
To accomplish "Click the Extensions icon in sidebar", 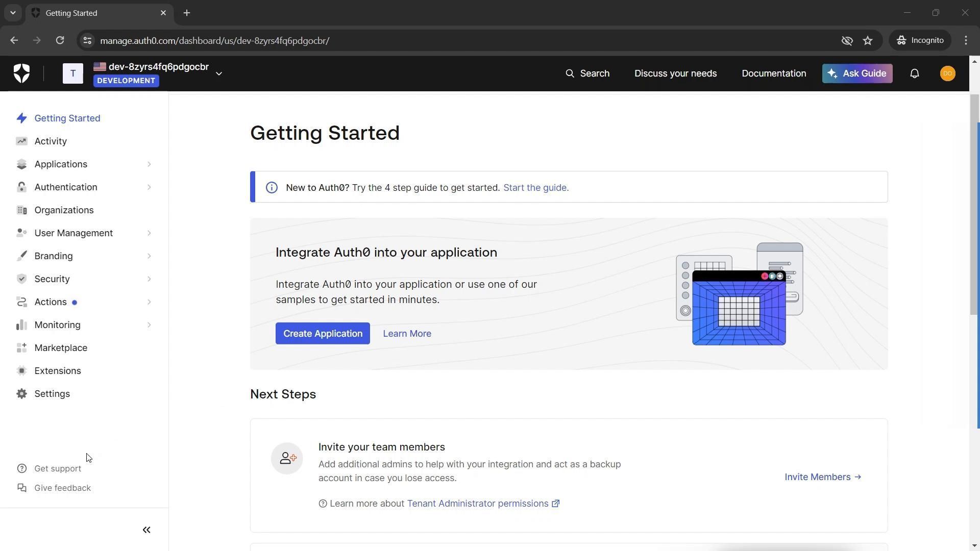I will [21, 371].
